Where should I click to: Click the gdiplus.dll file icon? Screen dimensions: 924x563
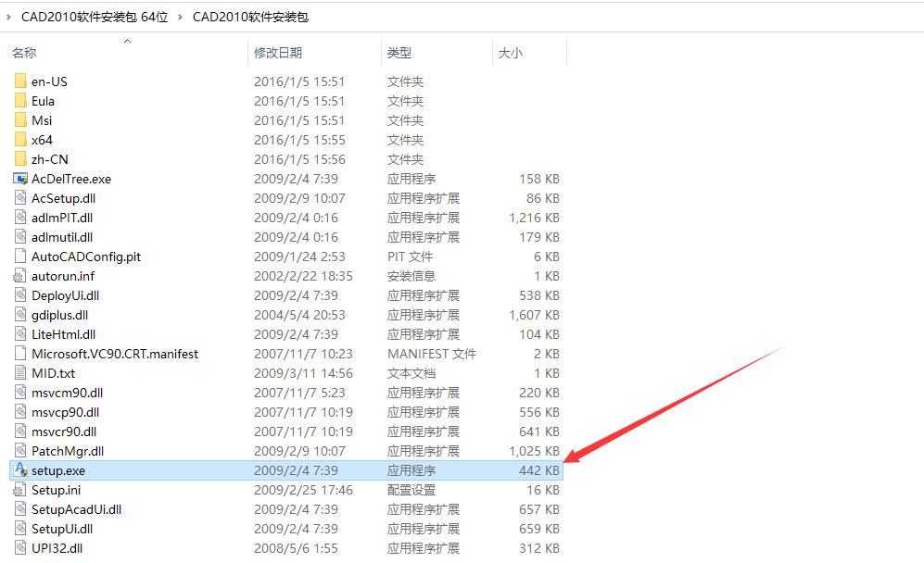(20, 315)
